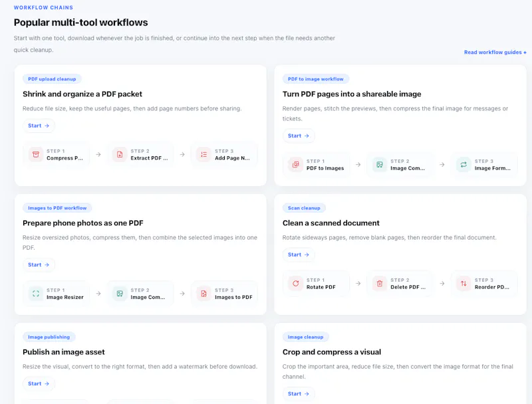
Task: Open Step 3 Add Page Numbers card
Action: [224, 155]
